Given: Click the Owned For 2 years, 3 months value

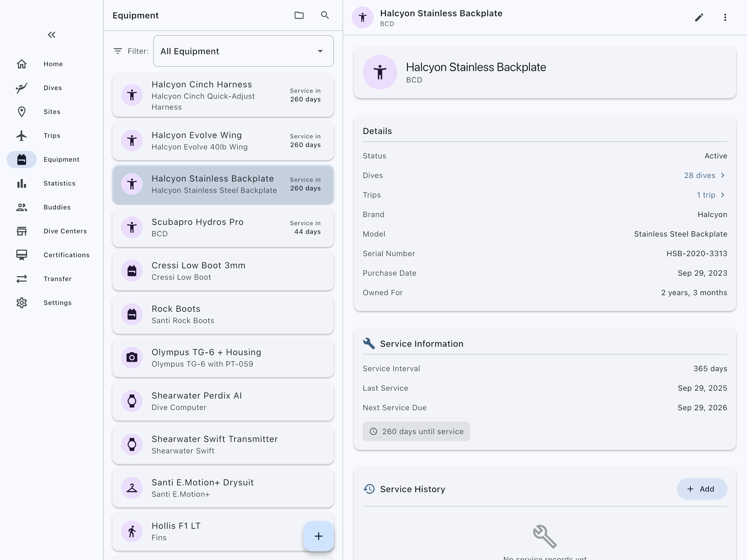Looking at the screenshot, I should (694, 293).
